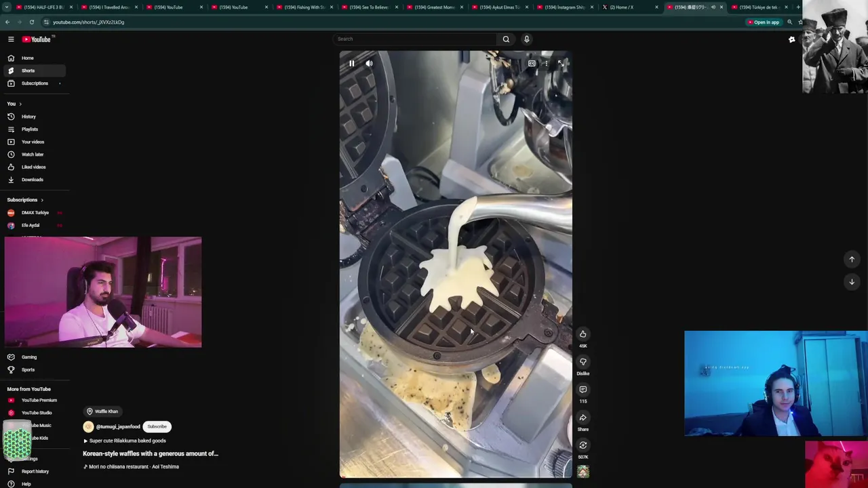Open the tab search dropdown arrow
The height and width of the screenshot is (488, 868).
click(x=7, y=7)
